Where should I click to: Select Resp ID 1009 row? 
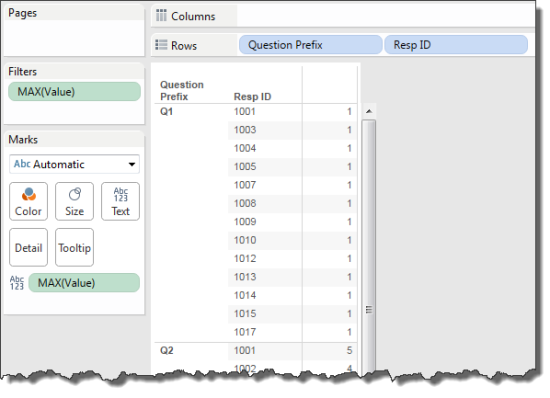(x=245, y=222)
